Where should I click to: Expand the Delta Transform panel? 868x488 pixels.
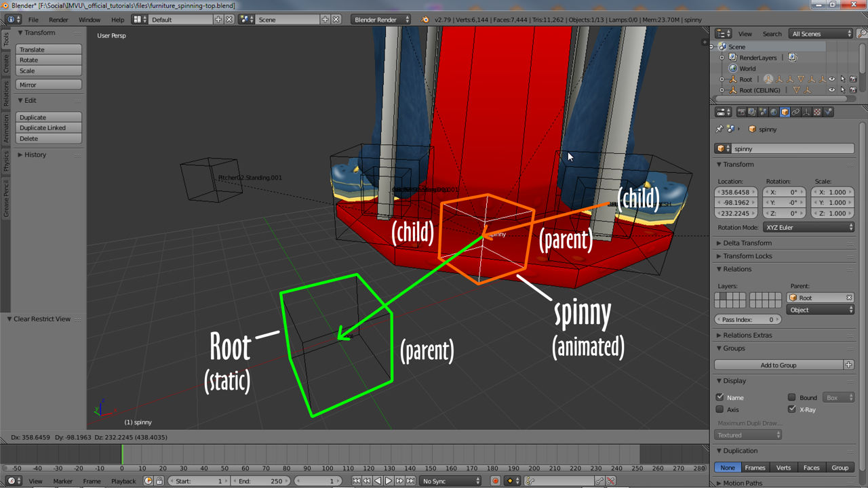tap(747, 243)
